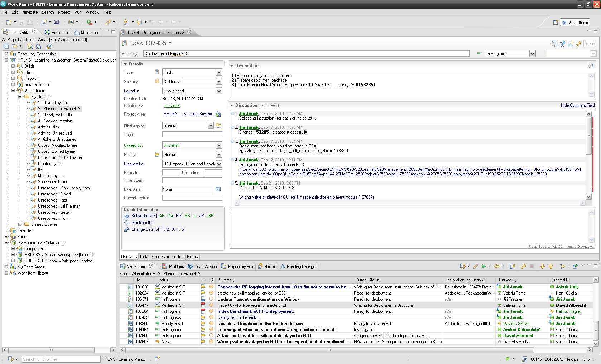The height and width of the screenshot is (364, 601).
Task: Open linked work item 107607 in Discussion
Action: tap(307, 197)
